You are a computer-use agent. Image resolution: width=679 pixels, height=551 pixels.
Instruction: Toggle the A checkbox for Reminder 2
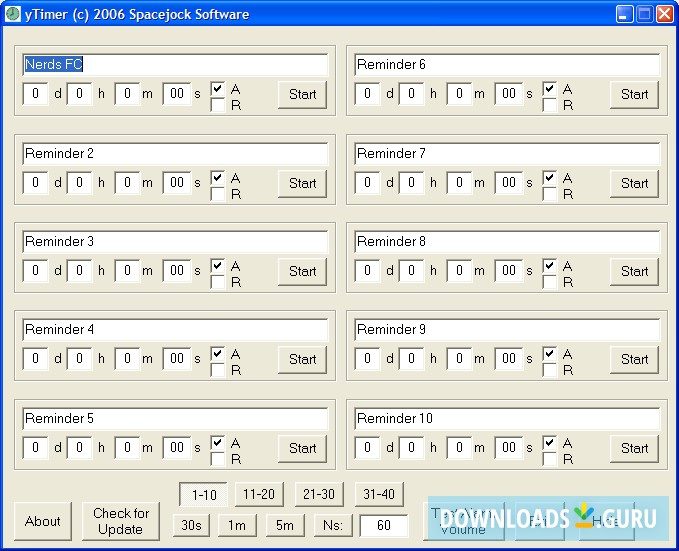point(218,178)
